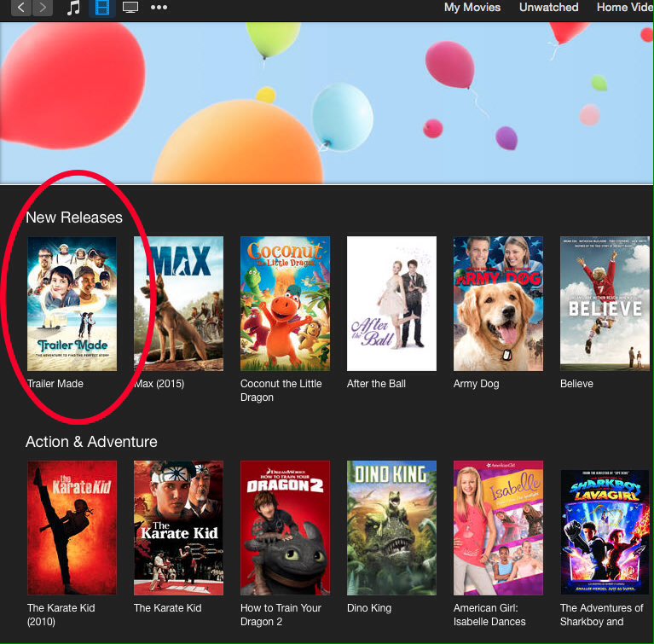This screenshot has height=644, width=654.
Task: Go forward with the right arrow button
Action: coord(43,8)
